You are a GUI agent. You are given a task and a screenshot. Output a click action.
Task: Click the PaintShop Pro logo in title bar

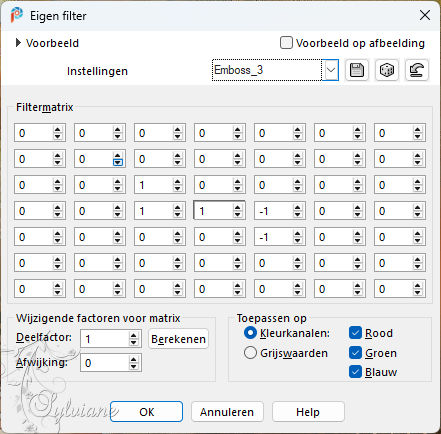(16, 15)
